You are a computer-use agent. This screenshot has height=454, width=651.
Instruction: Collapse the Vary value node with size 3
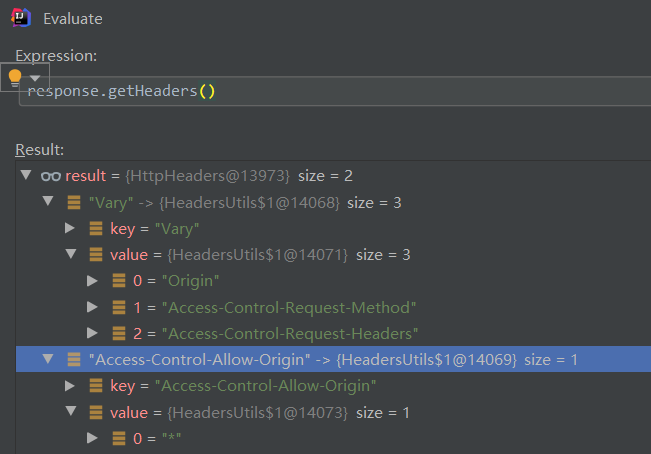pos(70,254)
